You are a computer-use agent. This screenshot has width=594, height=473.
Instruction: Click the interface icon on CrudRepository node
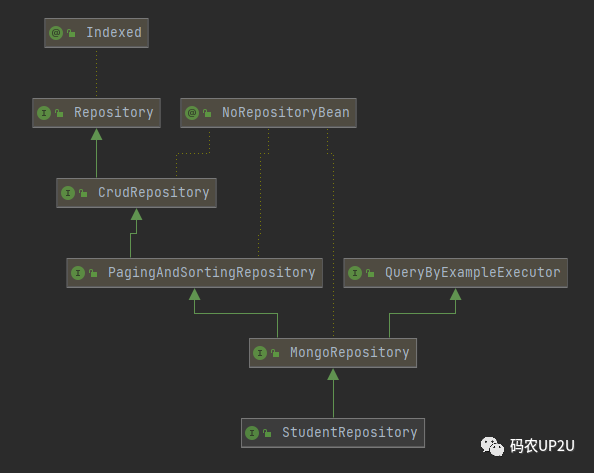coord(68,193)
